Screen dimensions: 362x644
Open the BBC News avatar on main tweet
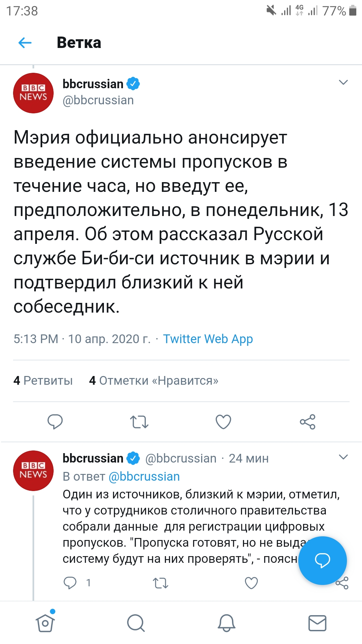coord(33,93)
